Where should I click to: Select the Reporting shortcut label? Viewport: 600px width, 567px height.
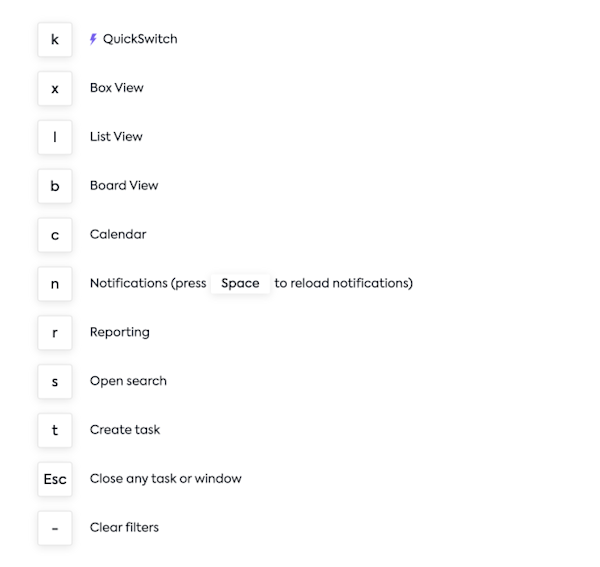(x=120, y=332)
